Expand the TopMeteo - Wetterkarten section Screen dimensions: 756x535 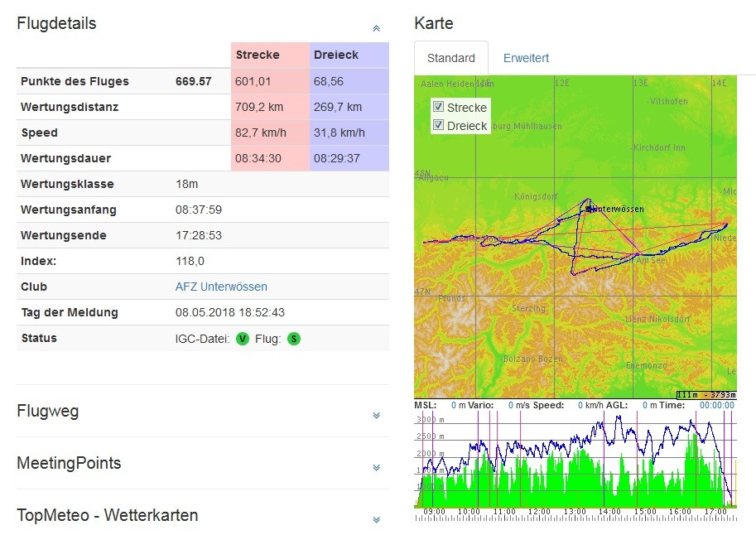377,519
